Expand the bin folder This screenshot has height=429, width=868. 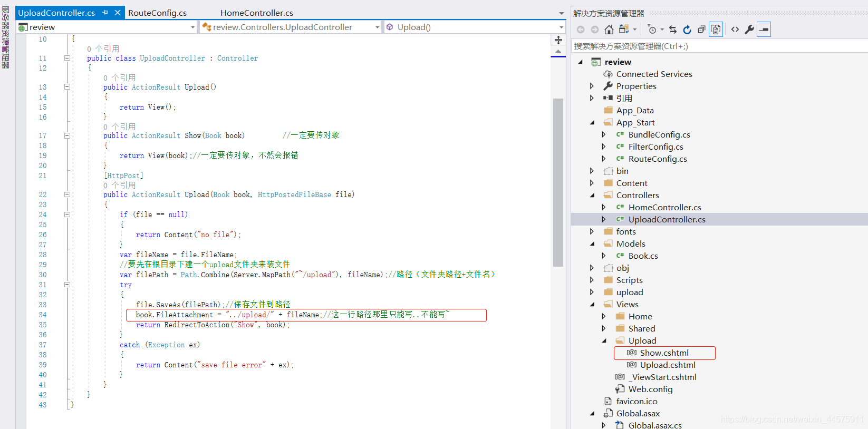(x=592, y=171)
